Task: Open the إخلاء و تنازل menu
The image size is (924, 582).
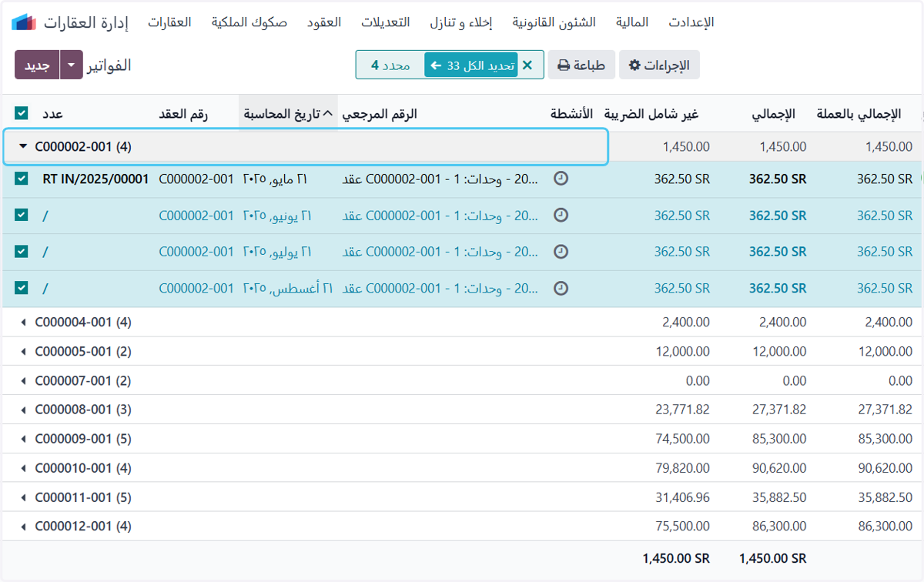Action: click(x=461, y=22)
